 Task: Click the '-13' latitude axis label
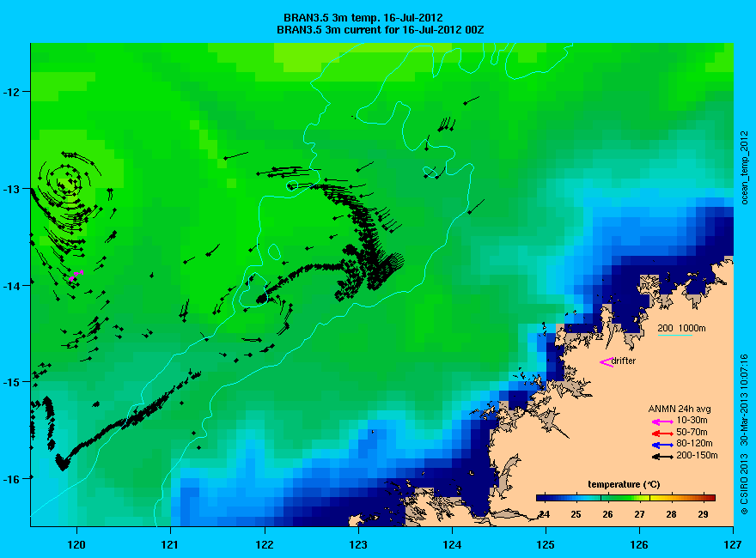9,189
